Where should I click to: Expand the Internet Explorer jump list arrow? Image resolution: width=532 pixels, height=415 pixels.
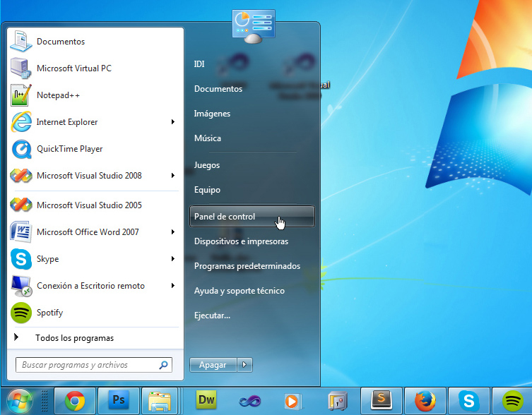[x=173, y=122]
